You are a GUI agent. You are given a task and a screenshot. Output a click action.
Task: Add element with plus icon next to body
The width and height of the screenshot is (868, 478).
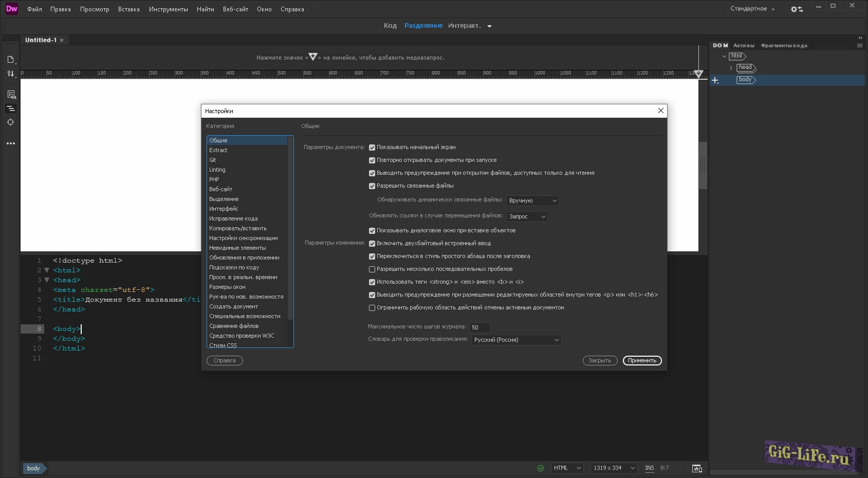click(x=715, y=80)
